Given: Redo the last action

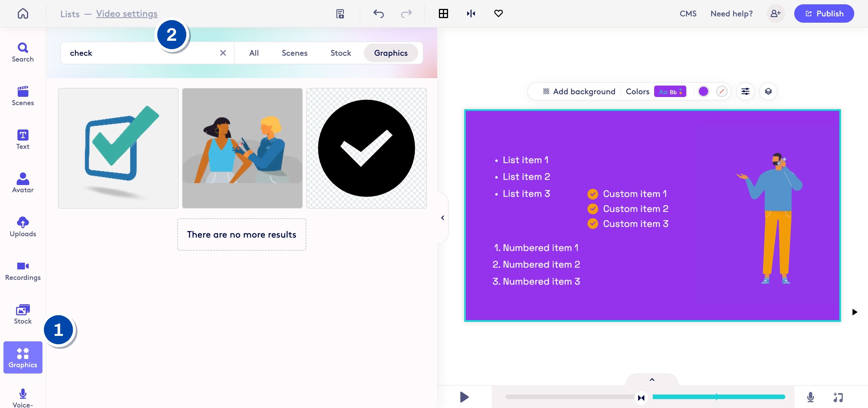Looking at the screenshot, I should pyautogui.click(x=406, y=14).
